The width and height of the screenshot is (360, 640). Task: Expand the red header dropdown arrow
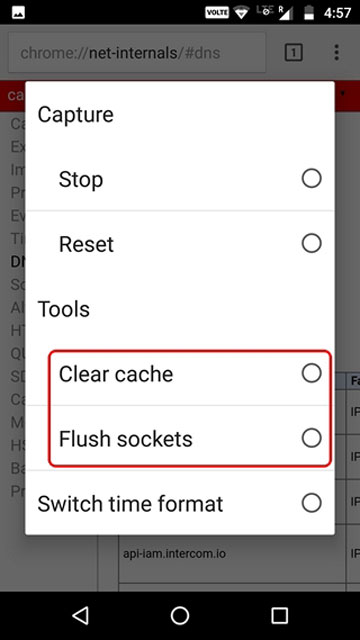pos(342,93)
